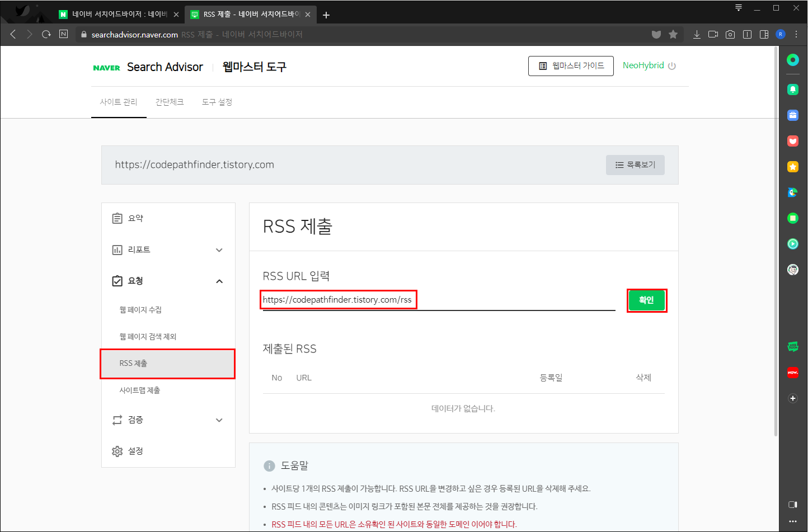
Task: Open the Naver home button
Action: pyautogui.click(x=63, y=34)
